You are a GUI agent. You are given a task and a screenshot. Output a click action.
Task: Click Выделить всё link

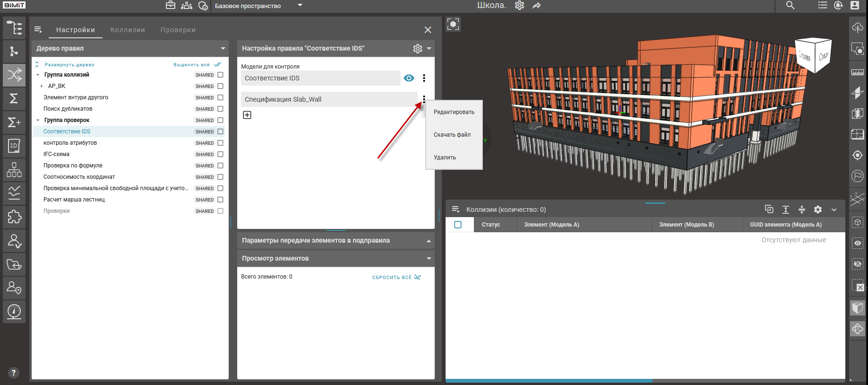[x=191, y=64]
